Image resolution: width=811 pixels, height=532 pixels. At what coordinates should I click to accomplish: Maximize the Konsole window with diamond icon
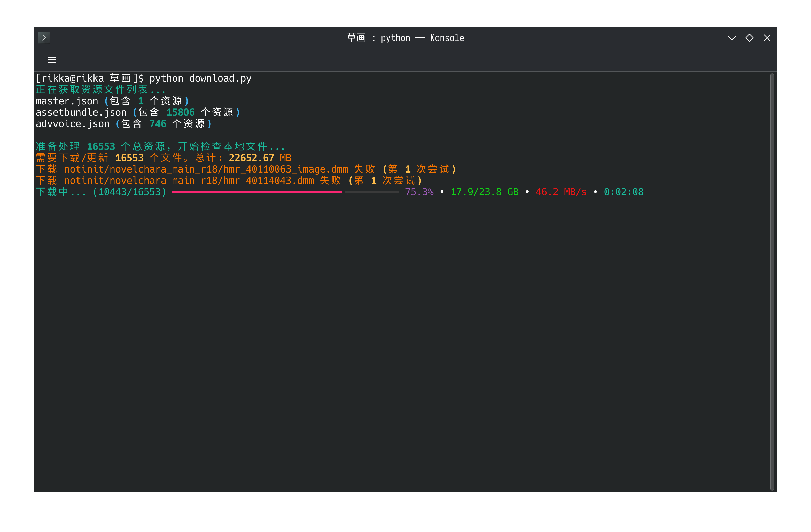pos(749,38)
